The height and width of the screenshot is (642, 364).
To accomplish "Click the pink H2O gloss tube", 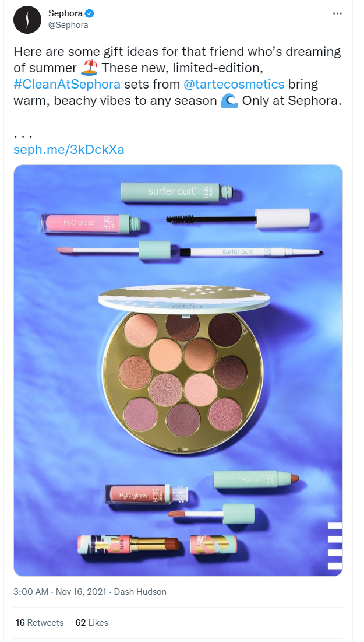I will pyautogui.click(x=91, y=223).
